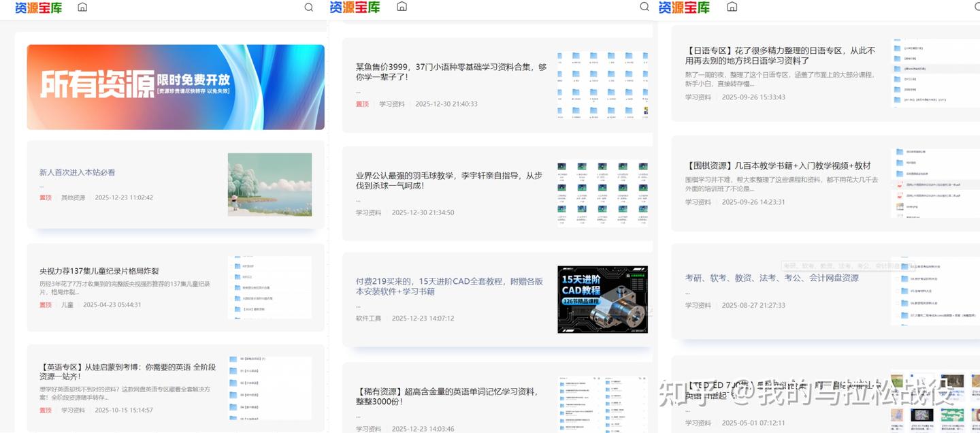Click the timestamp 2025-04-23 05:44:31
The height and width of the screenshot is (433, 980).
coord(112,305)
